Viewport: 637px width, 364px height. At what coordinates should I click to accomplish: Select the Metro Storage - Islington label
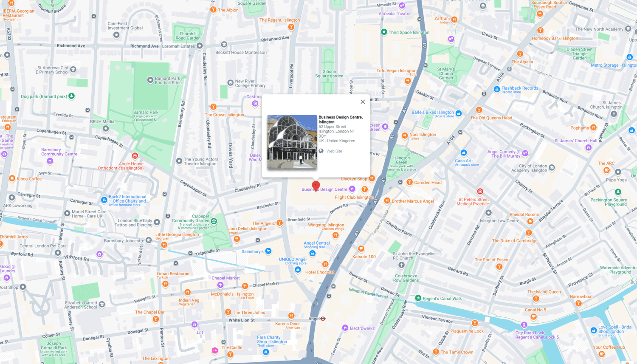pyautogui.click(x=614, y=65)
